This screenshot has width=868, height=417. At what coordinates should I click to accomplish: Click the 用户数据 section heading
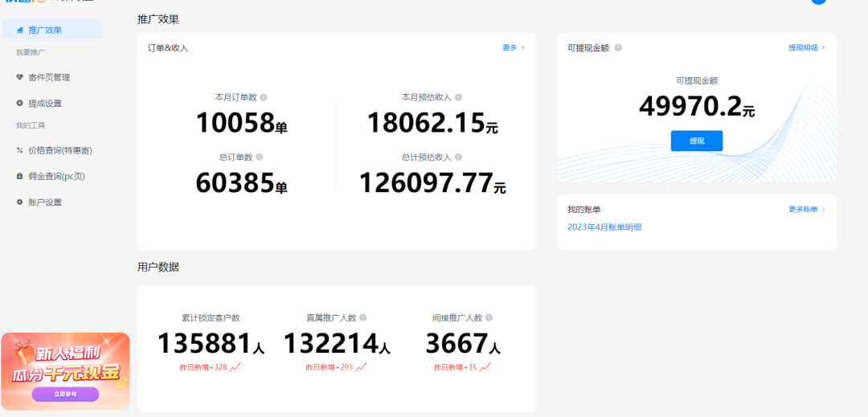tap(158, 267)
